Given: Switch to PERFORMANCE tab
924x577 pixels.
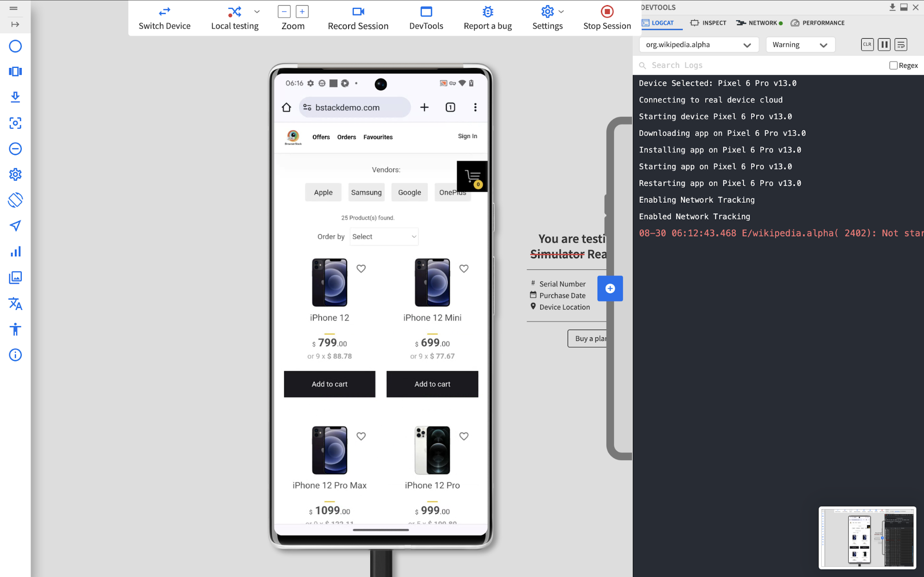Looking at the screenshot, I should pyautogui.click(x=819, y=23).
